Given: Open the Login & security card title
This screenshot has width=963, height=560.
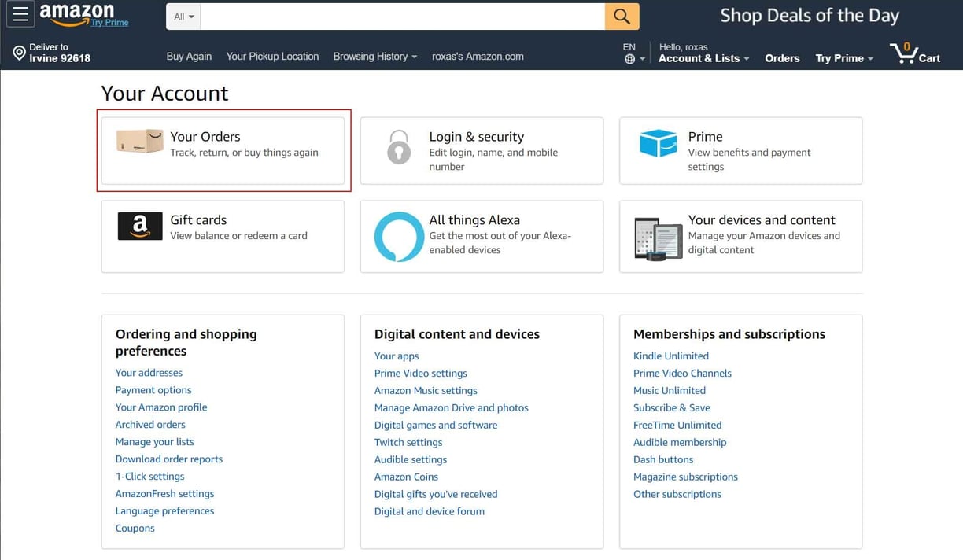Looking at the screenshot, I should pyautogui.click(x=476, y=137).
